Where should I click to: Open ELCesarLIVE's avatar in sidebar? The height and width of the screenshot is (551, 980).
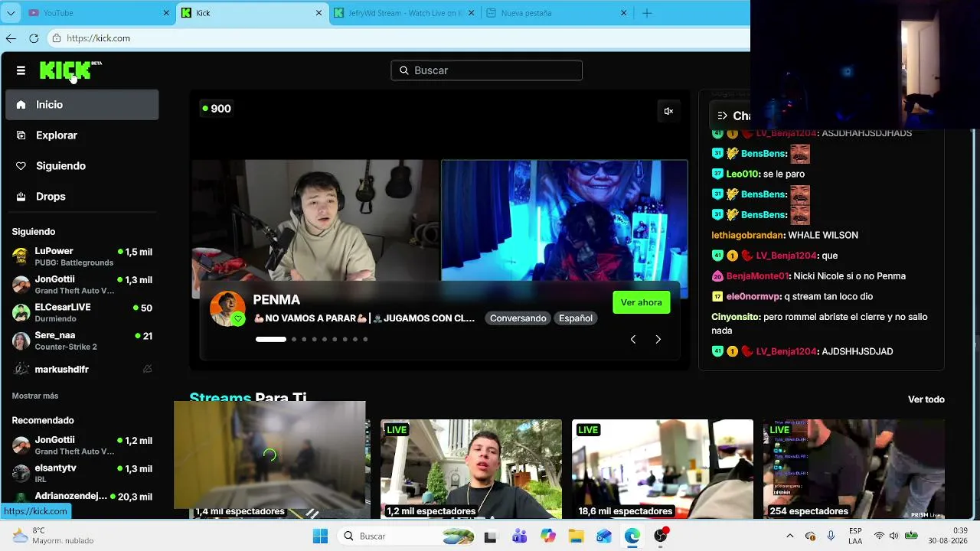pos(21,312)
